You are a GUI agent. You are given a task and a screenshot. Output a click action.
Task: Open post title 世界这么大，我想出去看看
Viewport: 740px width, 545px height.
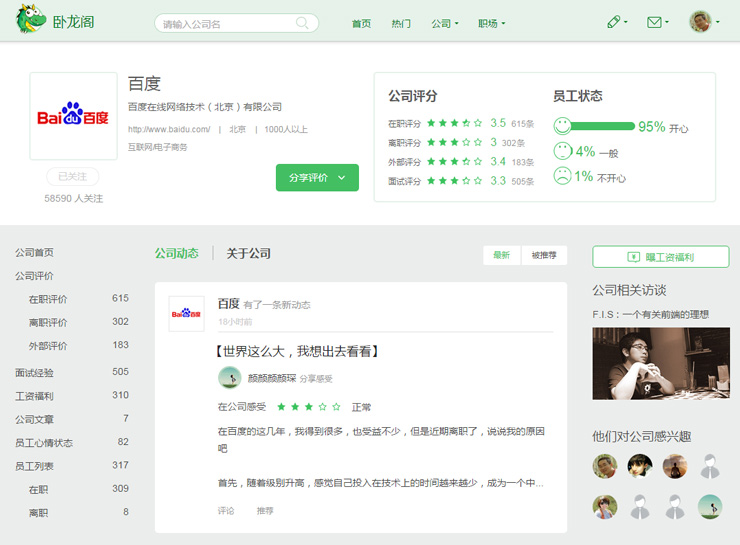(x=297, y=351)
